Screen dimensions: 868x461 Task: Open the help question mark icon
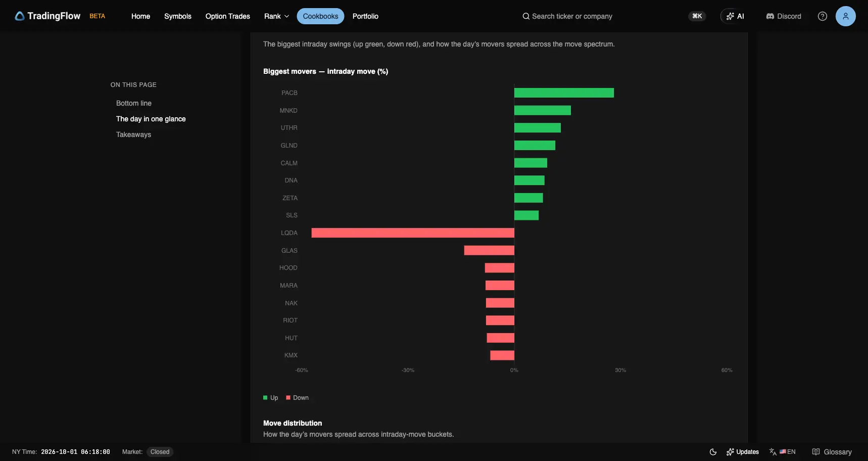pyautogui.click(x=823, y=16)
